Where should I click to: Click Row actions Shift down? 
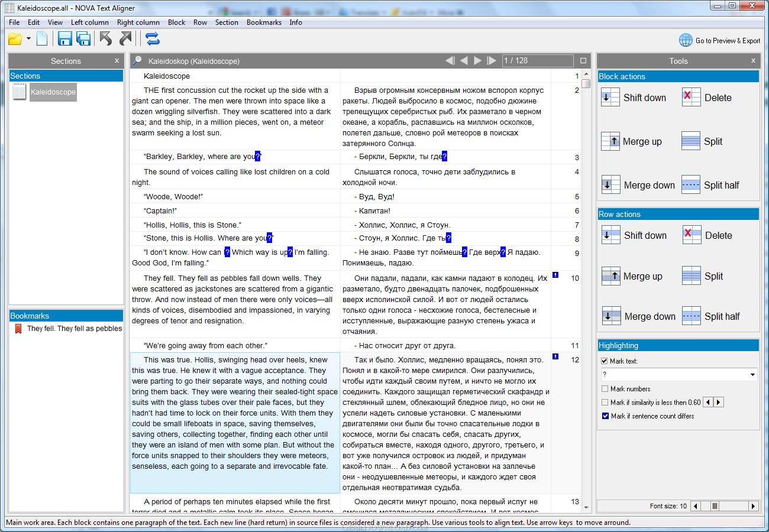[x=634, y=235]
